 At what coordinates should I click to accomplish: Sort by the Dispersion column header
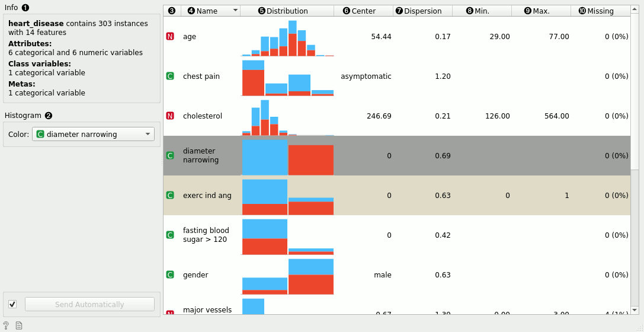point(422,11)
